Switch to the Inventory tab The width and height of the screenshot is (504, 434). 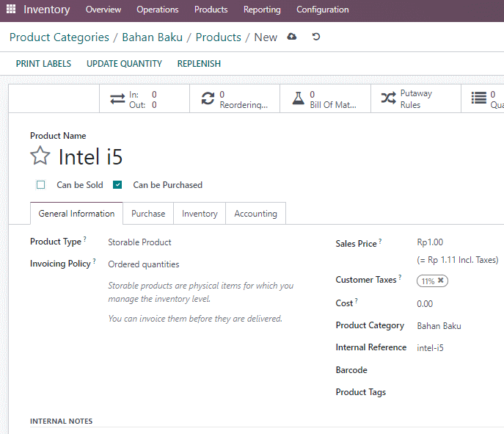(200, 214)
